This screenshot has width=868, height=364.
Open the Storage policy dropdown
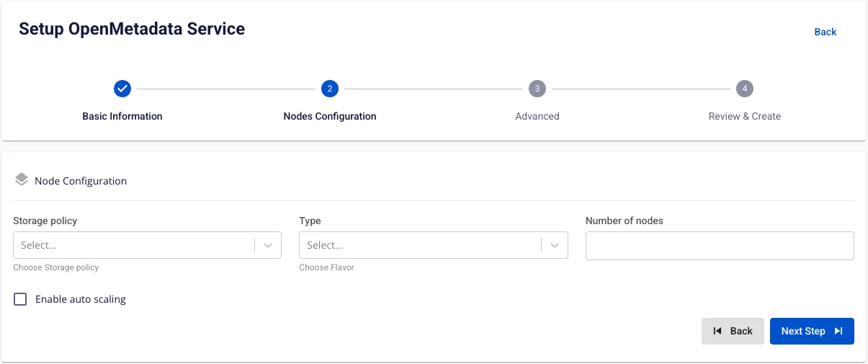tap(147, 245)
